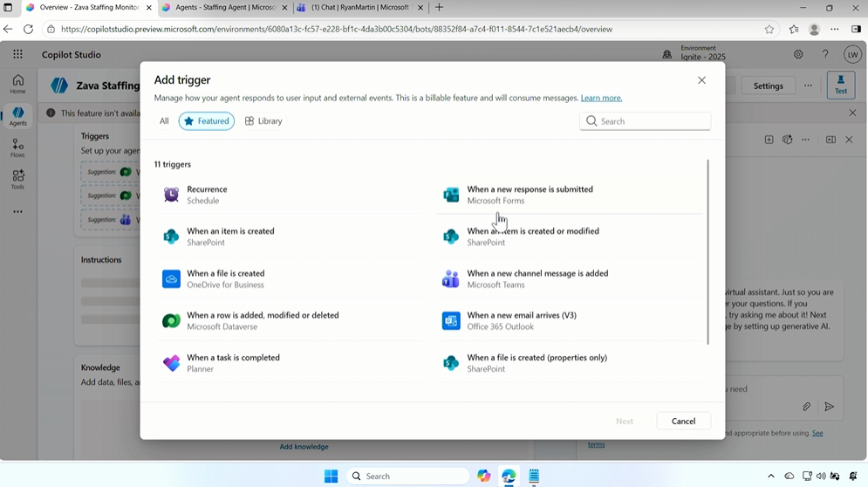Image resolution: width=868 pixels, height=487 pixels.
Task: Select "When a new channel message is added"
Action: point(537,273)
